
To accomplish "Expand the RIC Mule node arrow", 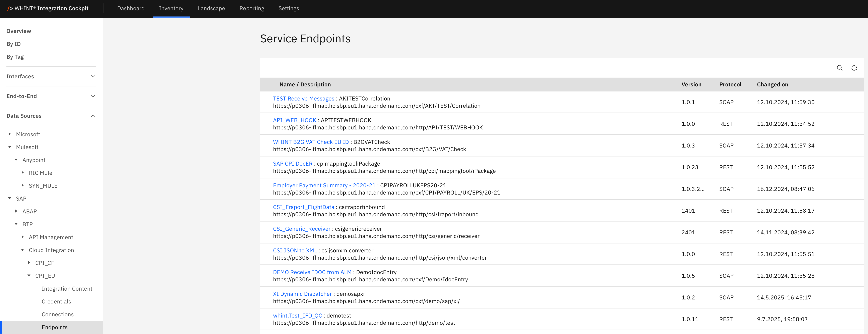I will coord(23,172).
